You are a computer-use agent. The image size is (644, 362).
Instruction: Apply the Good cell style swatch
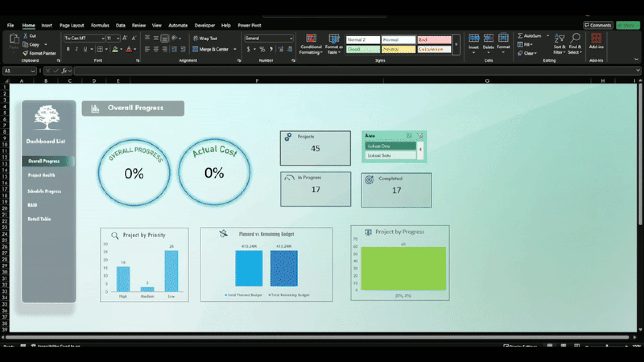pos(363,49)
